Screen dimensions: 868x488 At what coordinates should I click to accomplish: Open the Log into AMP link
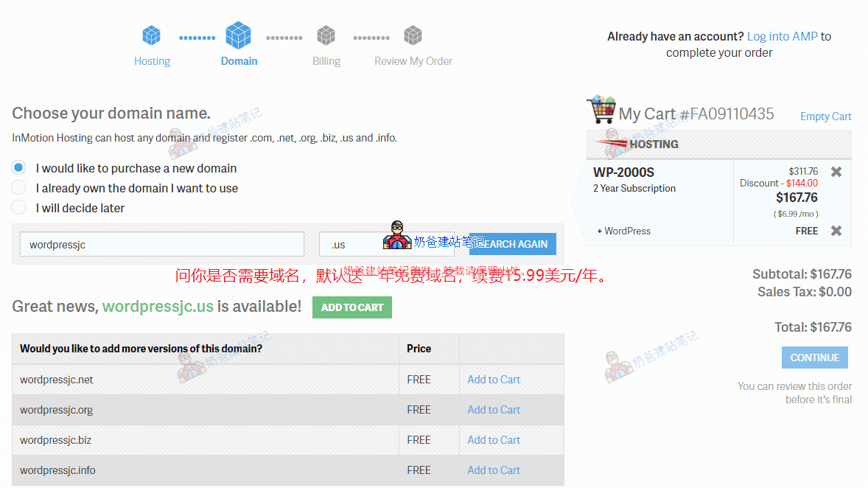coord(782,35)
